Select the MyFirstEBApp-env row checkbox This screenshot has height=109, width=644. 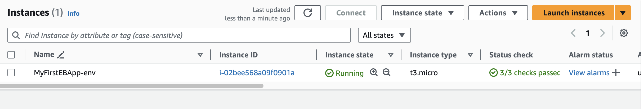[11, 73]
